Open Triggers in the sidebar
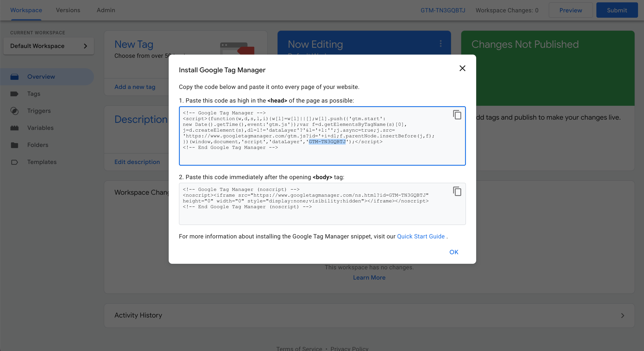The height and width of the screenshot is (351, 644). [39, 111]
